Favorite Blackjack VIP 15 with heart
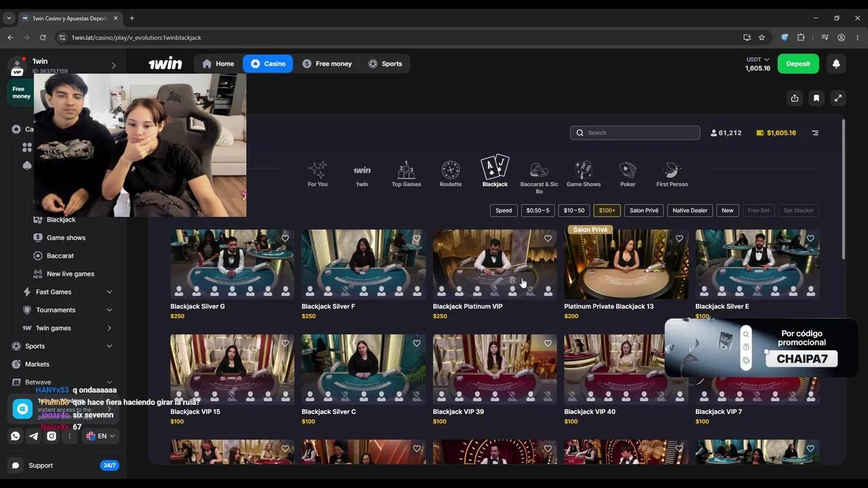Screen dimensions: 868x488 285,344
